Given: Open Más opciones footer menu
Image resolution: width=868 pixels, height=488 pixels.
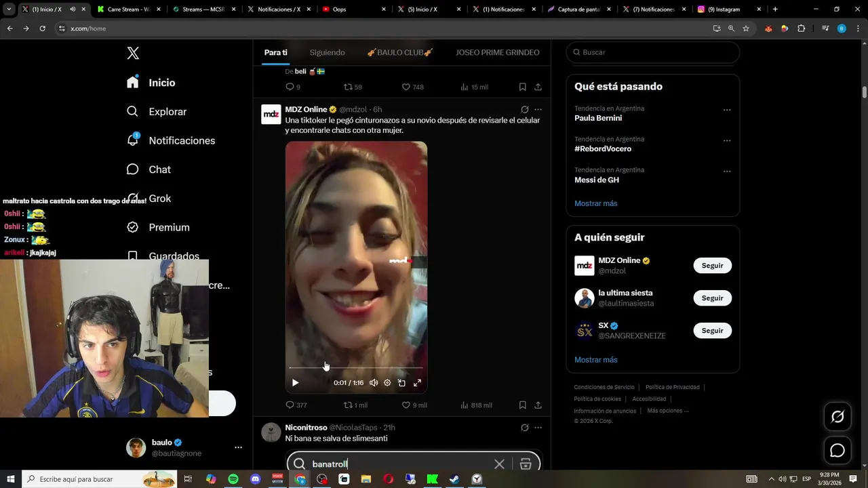Looking at the screenshot, I should (x=668, y=411).
